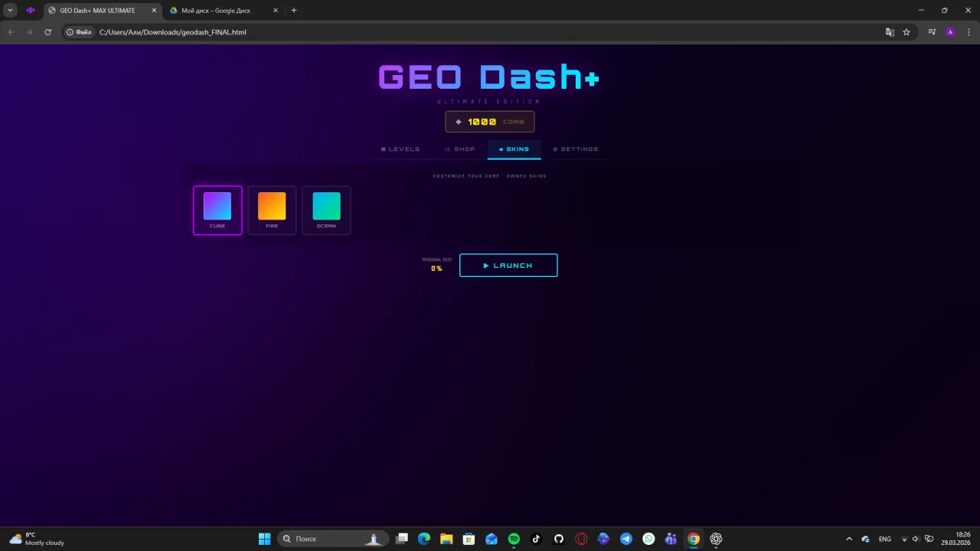Go forward in browser history
Image resolution: width=980 pixels, height=551 pixels.
coord(29,32)
